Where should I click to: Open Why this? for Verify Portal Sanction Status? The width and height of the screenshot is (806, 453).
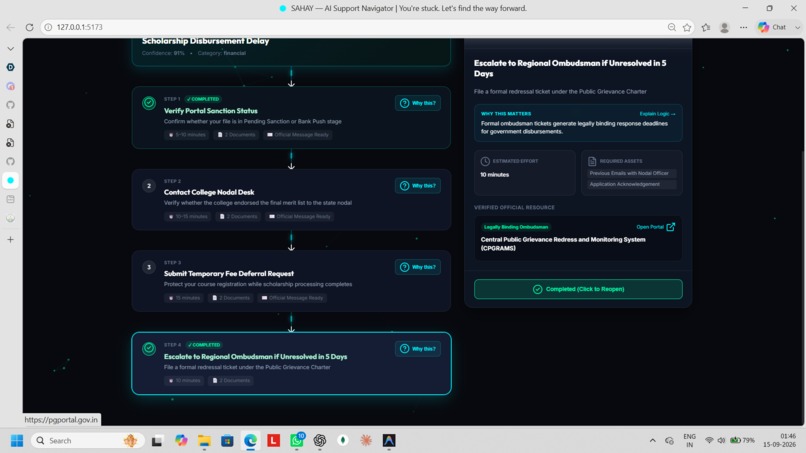[x=418, y=103]
